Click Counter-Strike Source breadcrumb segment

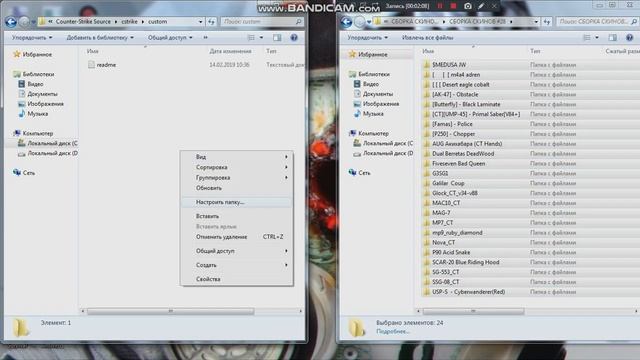(x=83, y=22)
